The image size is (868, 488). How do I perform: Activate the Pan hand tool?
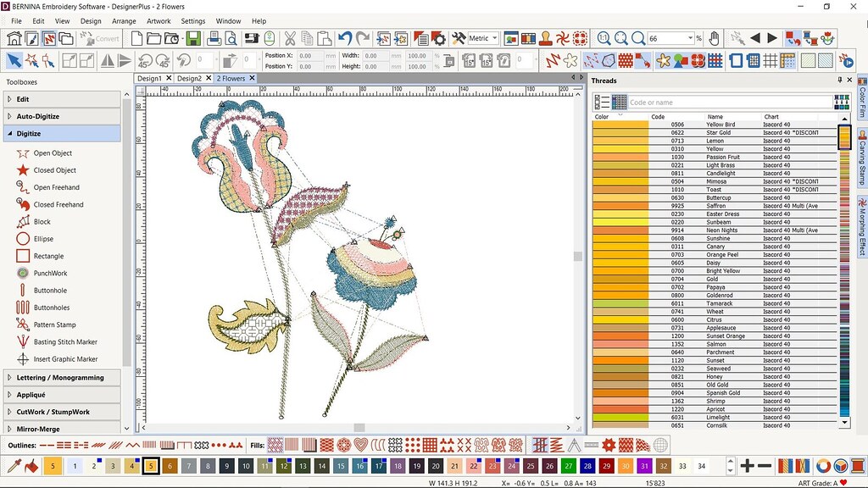713,37
